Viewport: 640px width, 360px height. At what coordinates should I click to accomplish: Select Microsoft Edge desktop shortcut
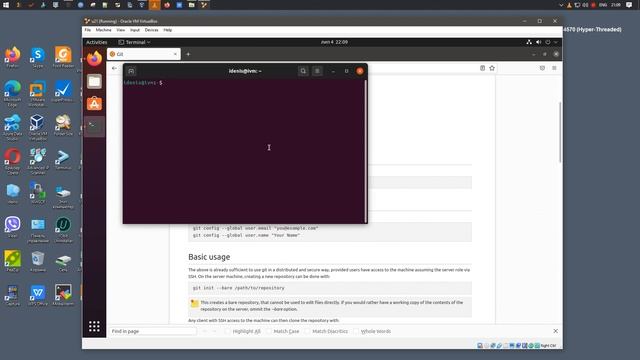pyautogui.click(x=13, y=93)
